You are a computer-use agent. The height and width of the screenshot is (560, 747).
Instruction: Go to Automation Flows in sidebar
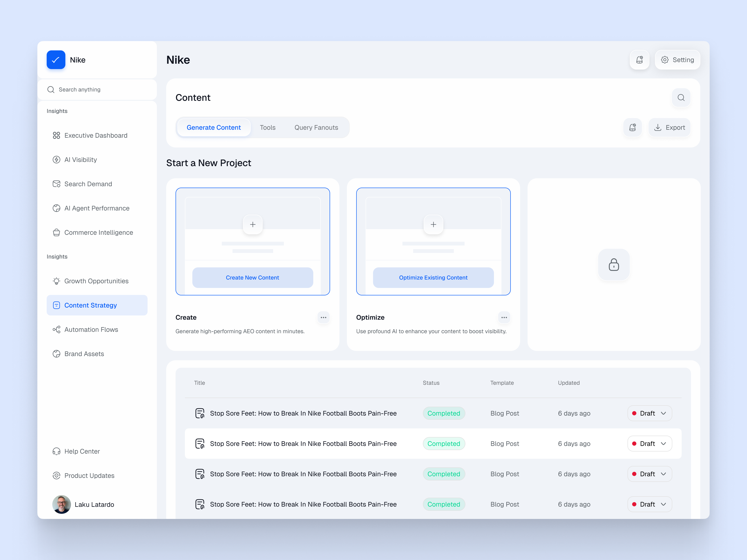point(97,329)
